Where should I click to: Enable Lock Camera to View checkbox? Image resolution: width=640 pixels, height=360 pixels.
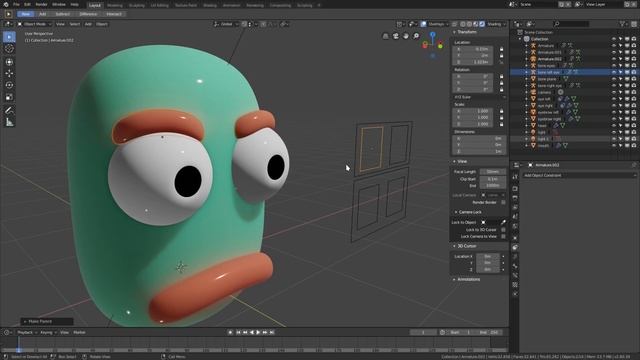[x=503, y=236]
